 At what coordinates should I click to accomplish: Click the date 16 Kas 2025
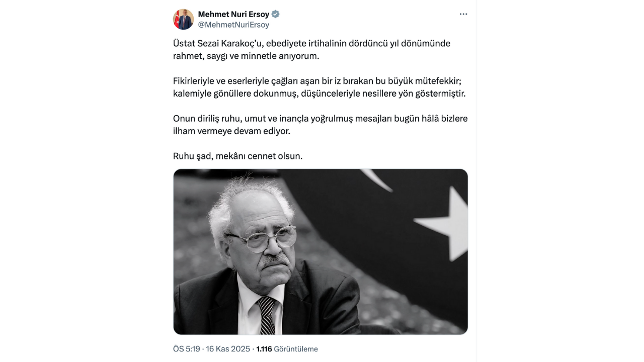point(228,349)
